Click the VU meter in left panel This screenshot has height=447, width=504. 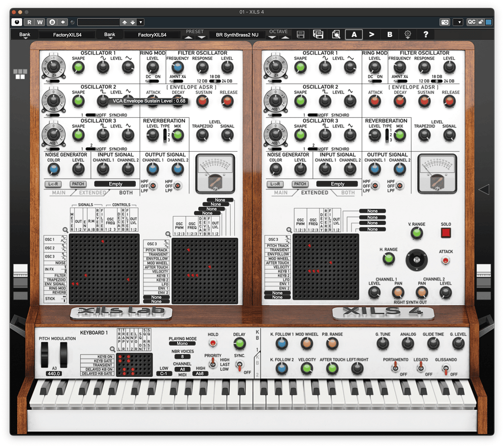tap(215, 174)
